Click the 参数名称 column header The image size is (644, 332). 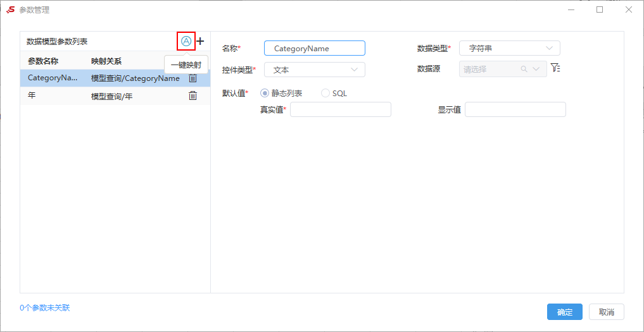(42, 61)
